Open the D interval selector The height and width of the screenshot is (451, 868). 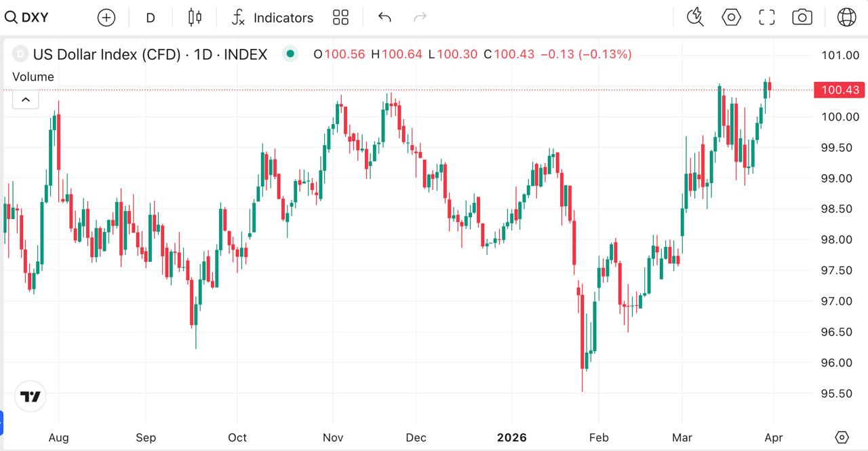151,18
